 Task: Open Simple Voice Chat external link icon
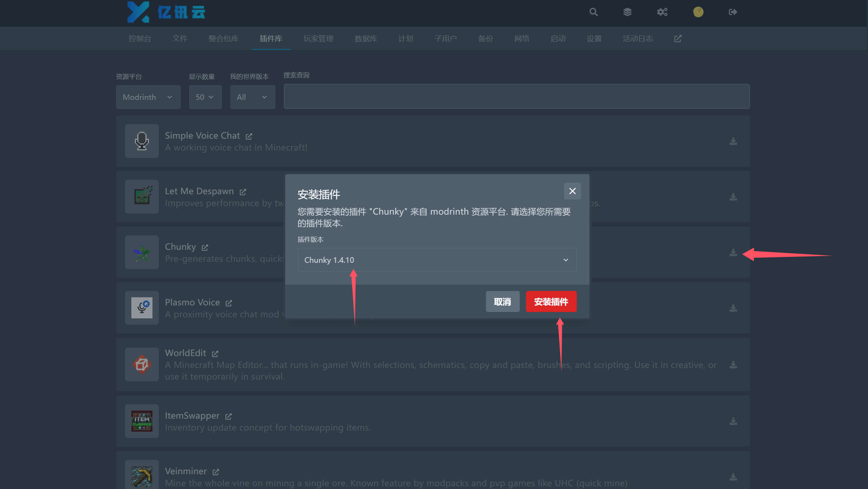pos(249,136)
